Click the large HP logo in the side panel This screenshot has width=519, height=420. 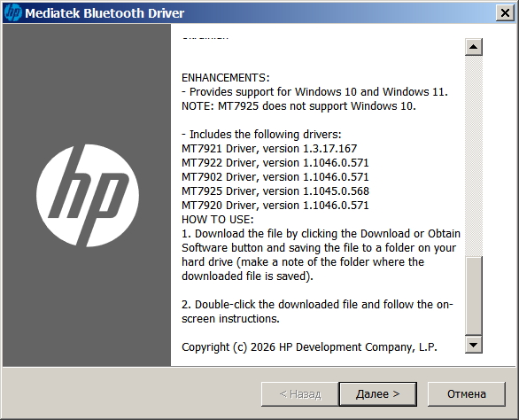point(88,196)
